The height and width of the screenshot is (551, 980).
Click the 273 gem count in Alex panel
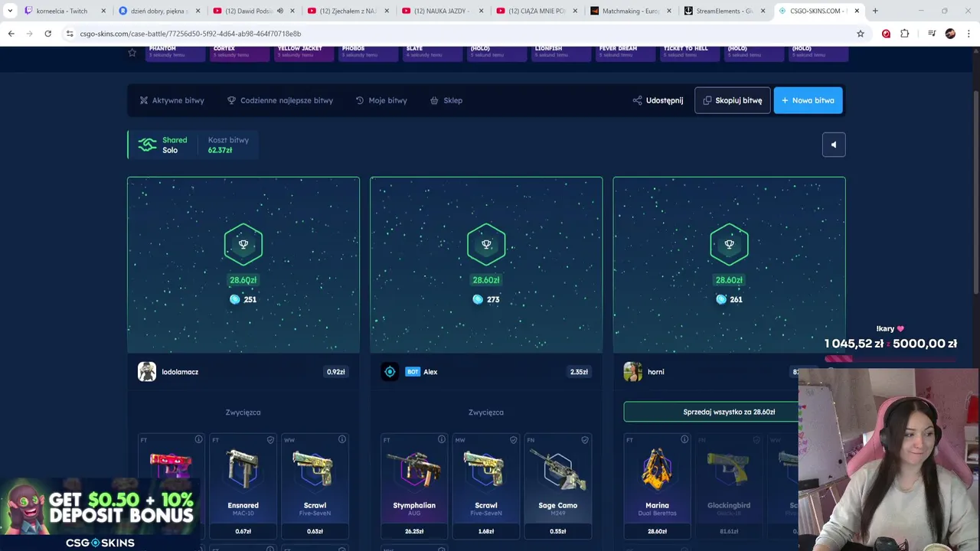pos(486,299)
